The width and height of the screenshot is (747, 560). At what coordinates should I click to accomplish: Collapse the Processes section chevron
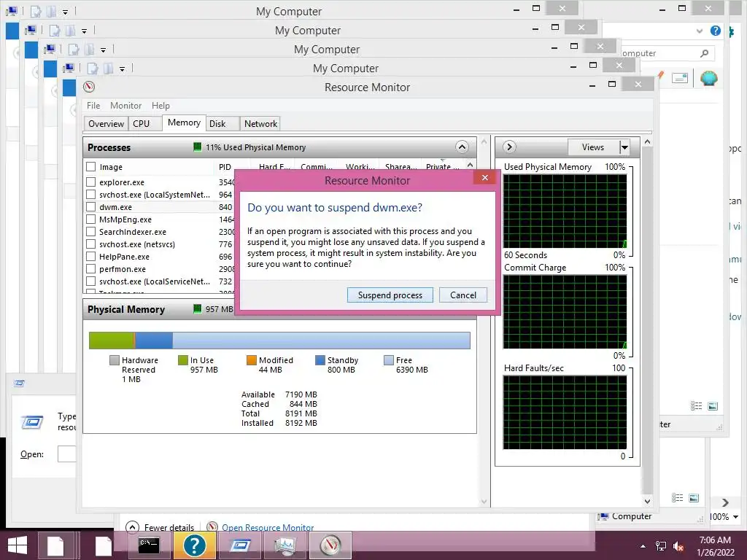coord(462,147)
